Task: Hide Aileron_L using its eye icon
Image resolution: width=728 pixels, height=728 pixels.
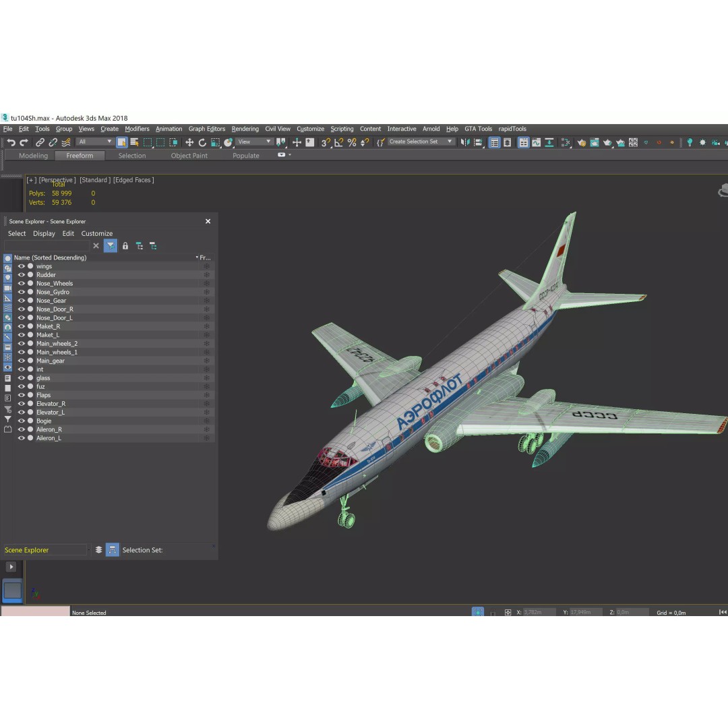Action: click(x=22, y=438)
